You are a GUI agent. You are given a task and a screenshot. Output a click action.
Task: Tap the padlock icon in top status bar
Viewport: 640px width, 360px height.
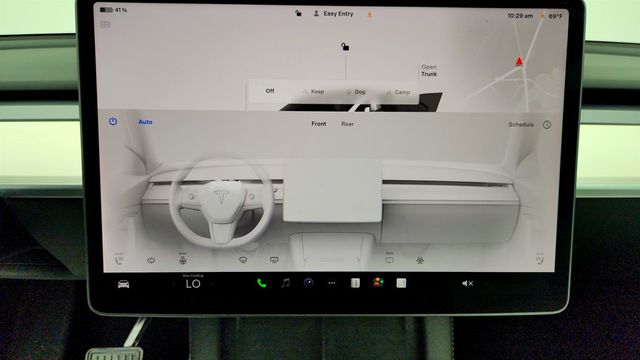298,13
